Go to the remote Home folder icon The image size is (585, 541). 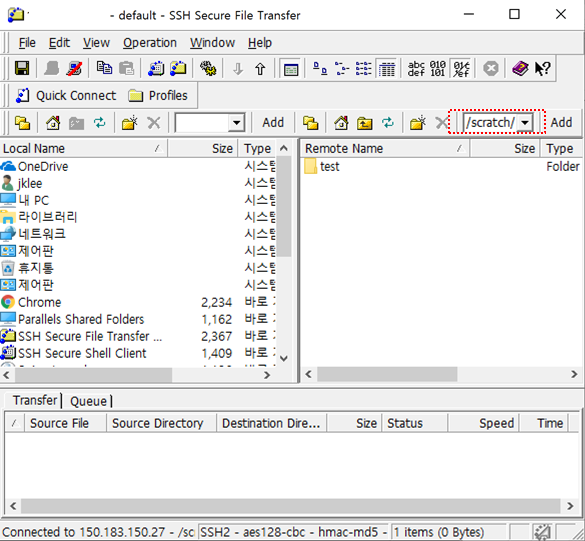[x=341, y=123]
